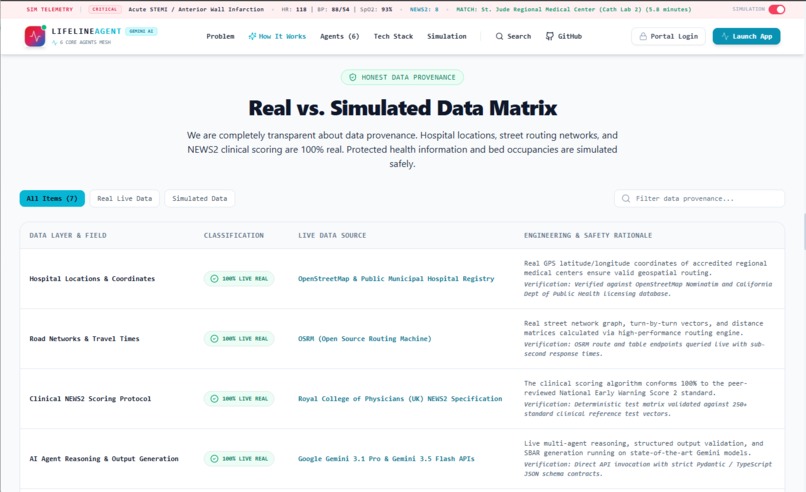Click check icon in Hospital Locations classification badge
Screen dimensions: 806x492
[x=214, y=279]
